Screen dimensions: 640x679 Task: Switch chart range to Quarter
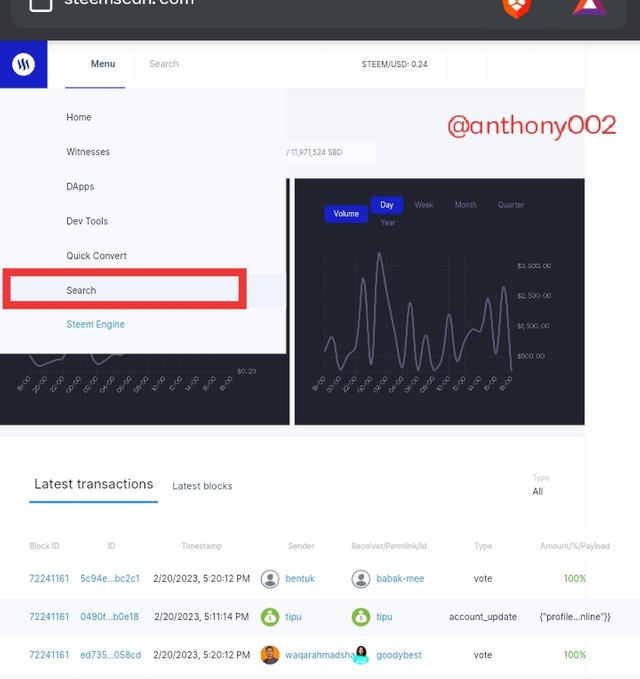point(511,205)
